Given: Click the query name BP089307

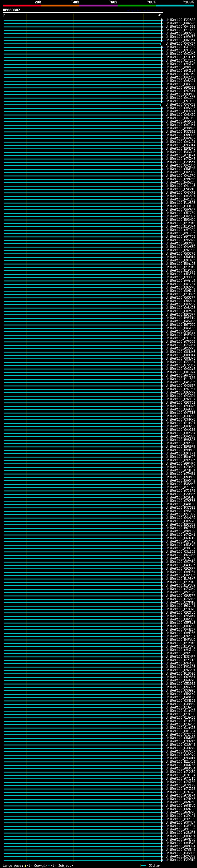Looking at the screenshot, I should 11,10.
